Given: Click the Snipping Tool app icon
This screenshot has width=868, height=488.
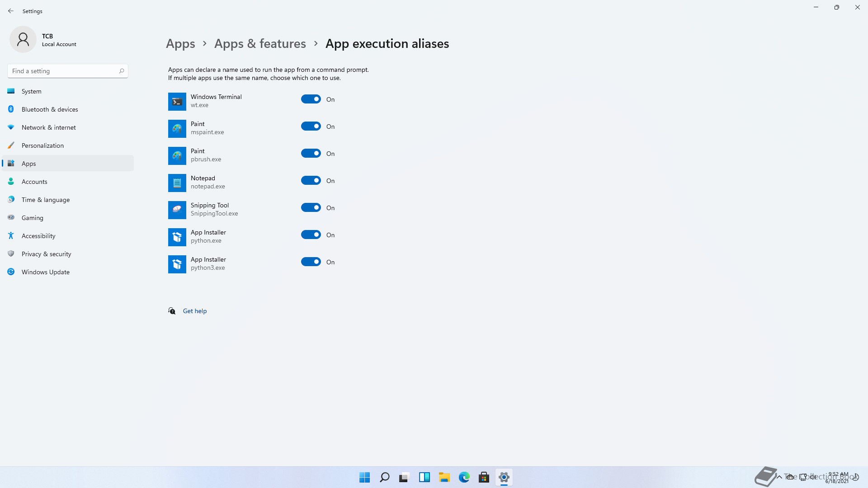Looking at the screenshot, I should [177, 210].
